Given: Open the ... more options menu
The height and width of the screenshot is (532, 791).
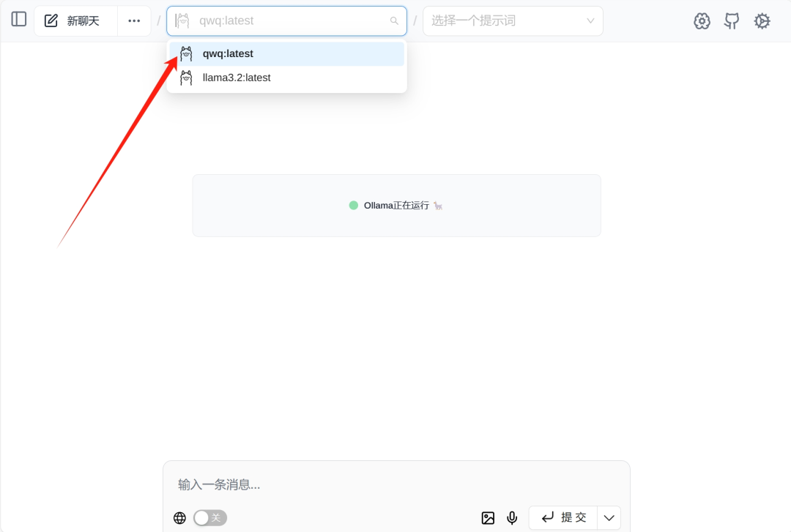Looking at the screenshot, I should [x=134, y=19].
